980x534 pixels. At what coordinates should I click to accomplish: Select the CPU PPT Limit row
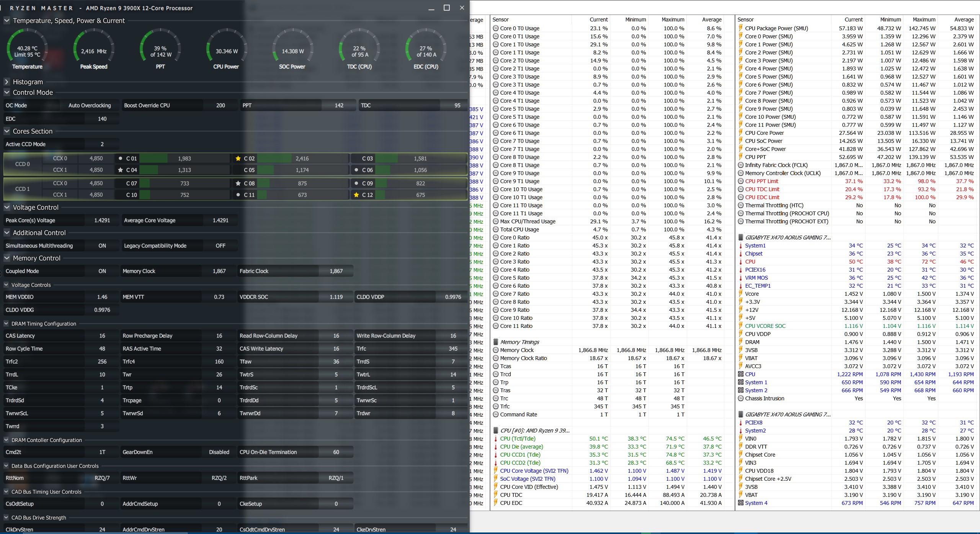click(x=856, y=181)
